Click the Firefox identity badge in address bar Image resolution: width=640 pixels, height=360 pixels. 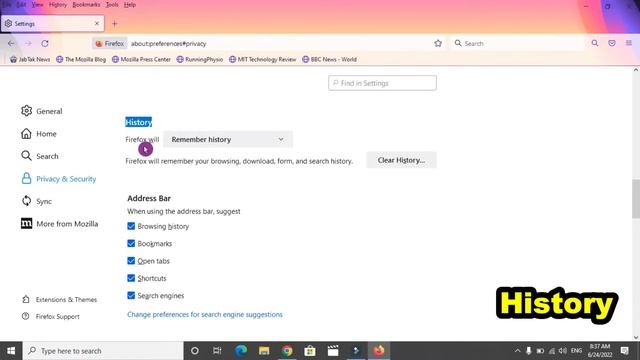pos(110,43)
